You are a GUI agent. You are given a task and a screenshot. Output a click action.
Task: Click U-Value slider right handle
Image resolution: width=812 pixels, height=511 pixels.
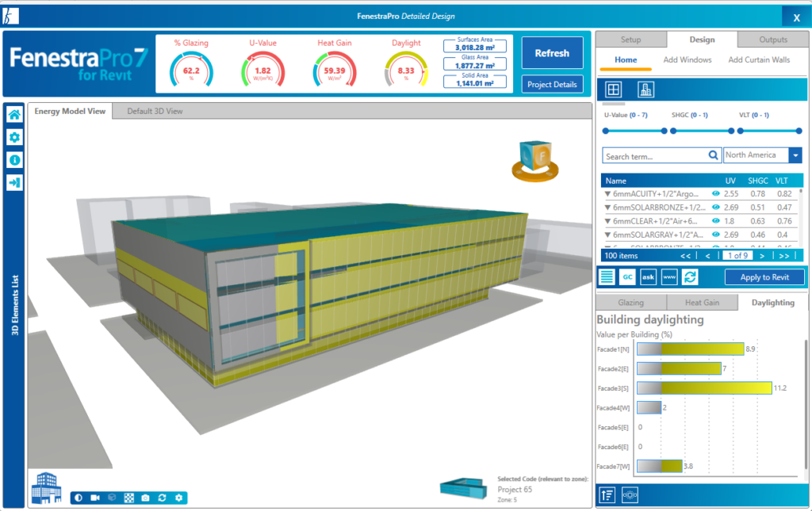click(x=664, y=131)
